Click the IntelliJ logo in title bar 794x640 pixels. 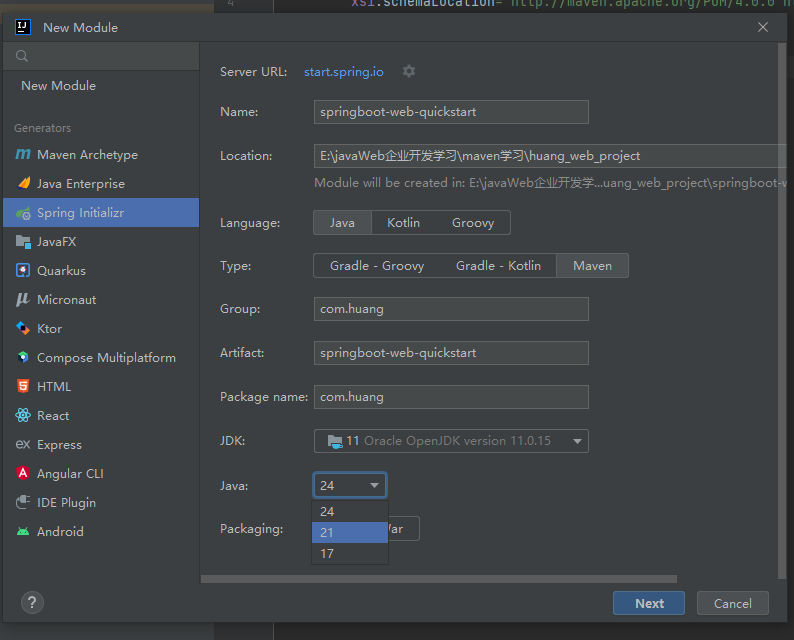(23, 27)
